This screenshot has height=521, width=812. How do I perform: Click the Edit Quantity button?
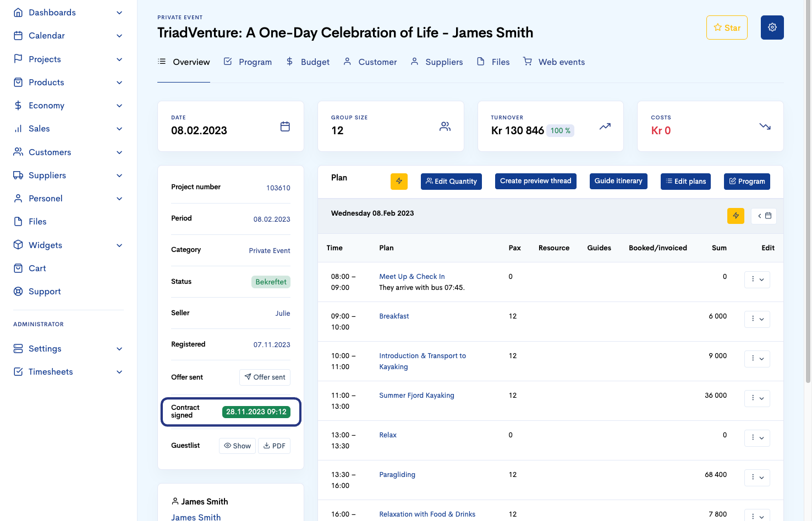tap(451, 182)
